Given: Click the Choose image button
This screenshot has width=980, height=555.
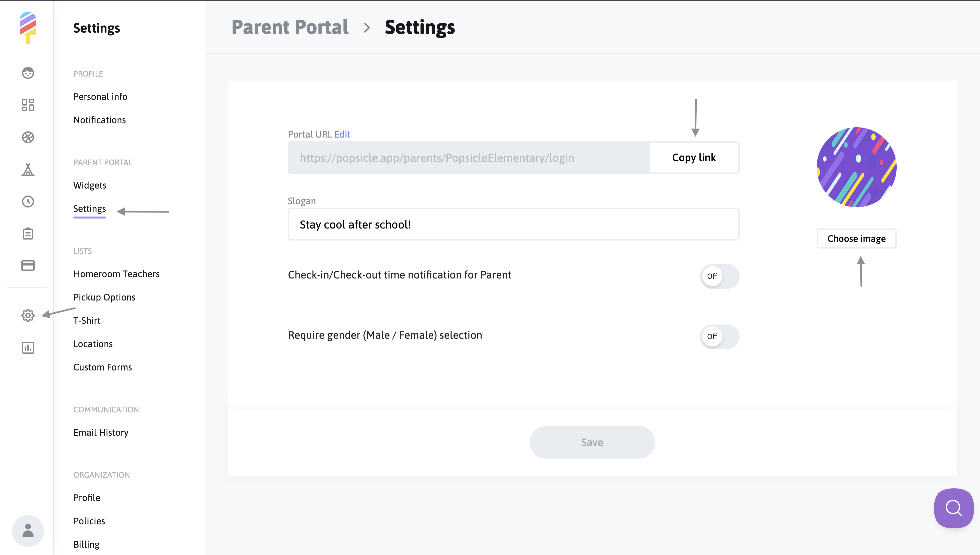Looking at the screenshot, I should 856,239.
